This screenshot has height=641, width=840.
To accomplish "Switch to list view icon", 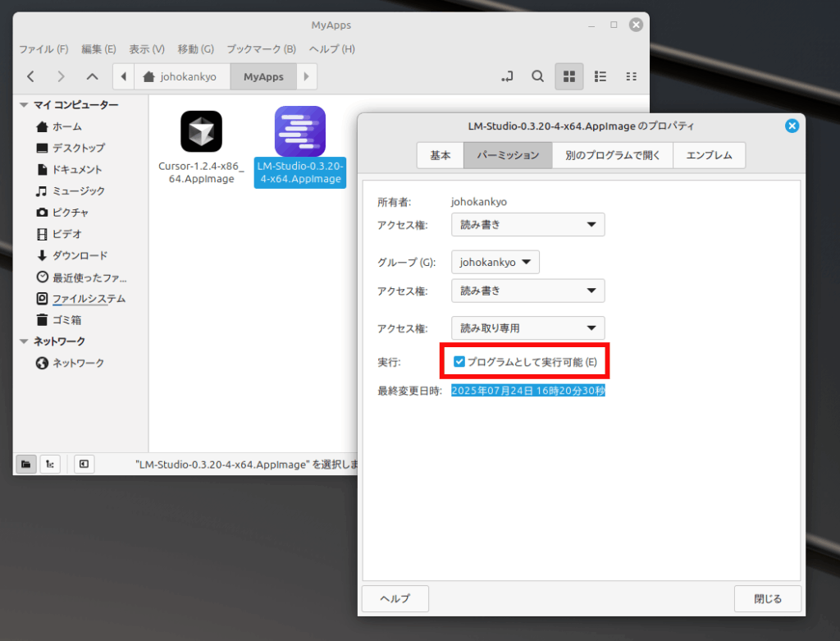I will 600,76.
